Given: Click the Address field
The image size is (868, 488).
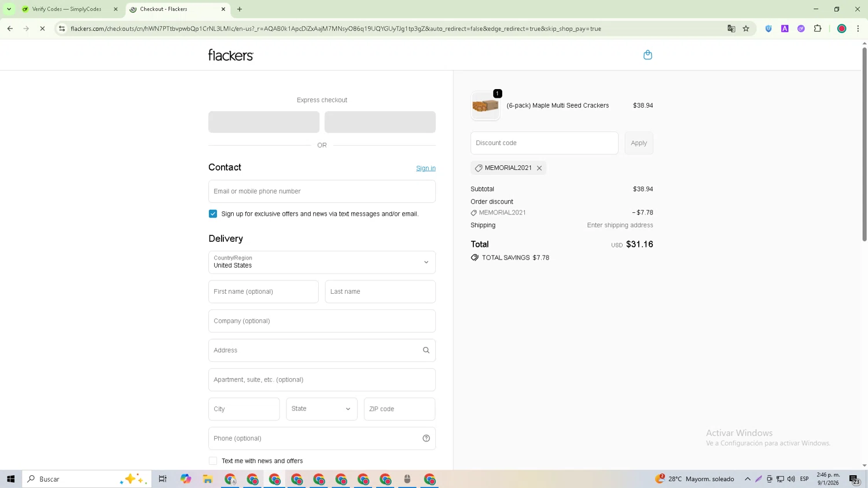Looking at the screenshot, I should (322, 350).
